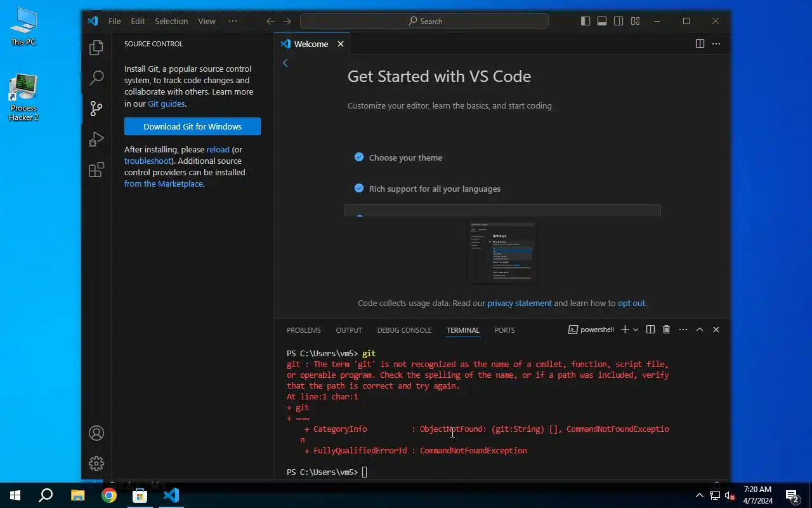This screenshot has height=508, width=812.
Task: Open the Explorer view in activity bar
Action: 96,48
